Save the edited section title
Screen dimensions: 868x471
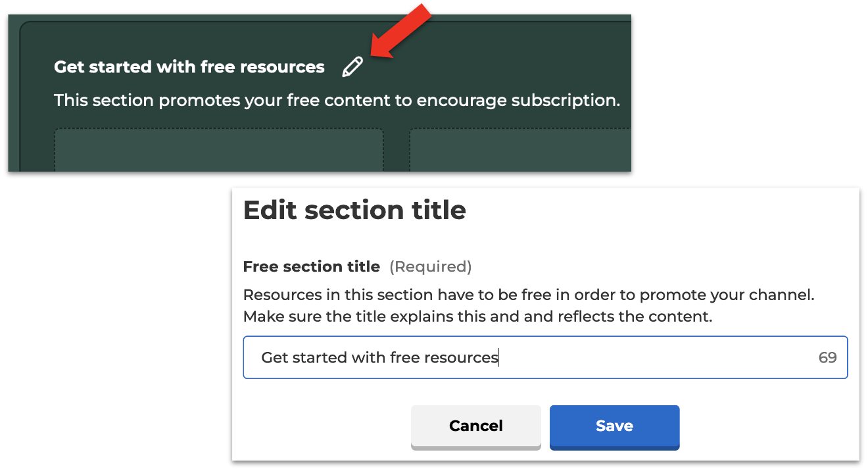(x=614, y=426)
